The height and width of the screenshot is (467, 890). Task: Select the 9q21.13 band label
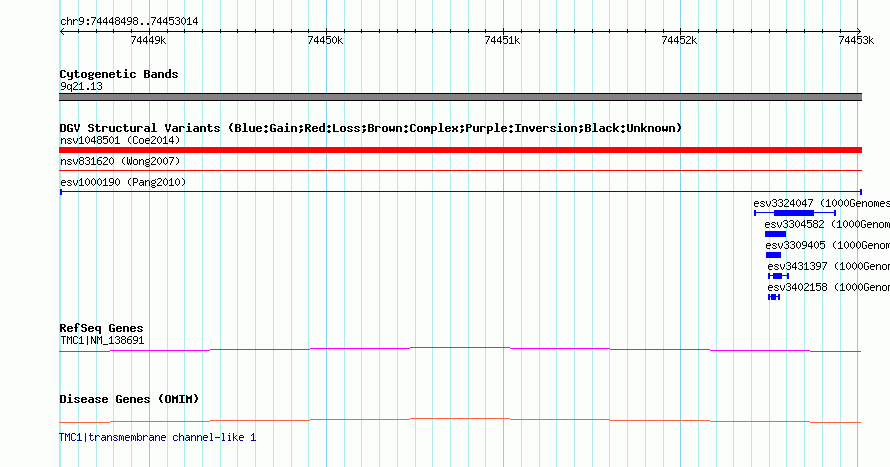point(81,86)
